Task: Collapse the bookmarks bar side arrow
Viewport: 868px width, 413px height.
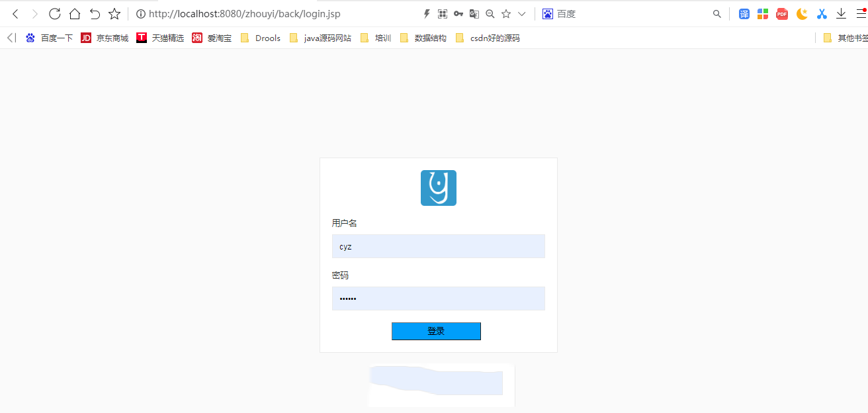Action: pyautogui.click(x=11, y=38)
